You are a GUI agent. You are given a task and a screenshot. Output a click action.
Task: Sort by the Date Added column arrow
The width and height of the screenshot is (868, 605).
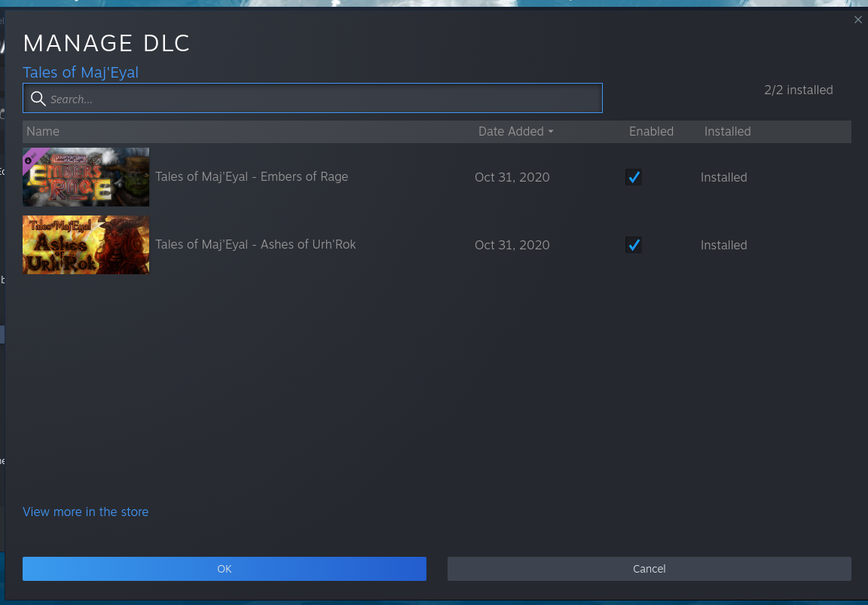tap(551, 132)
